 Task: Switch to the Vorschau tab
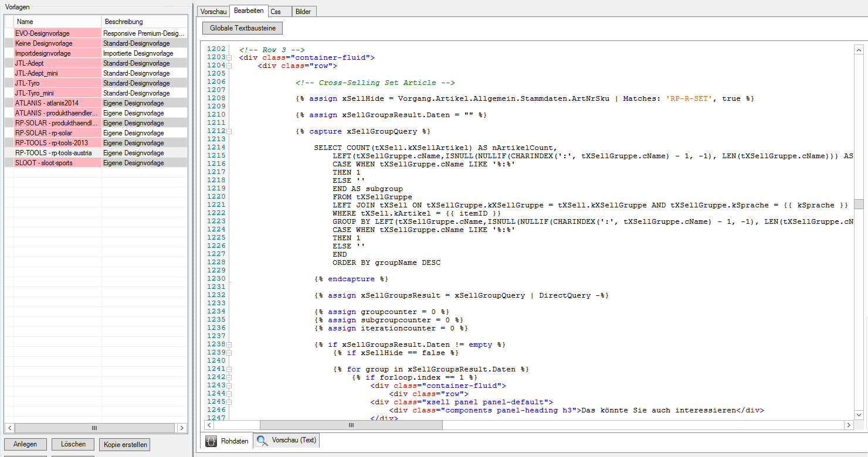coord(213,12)
